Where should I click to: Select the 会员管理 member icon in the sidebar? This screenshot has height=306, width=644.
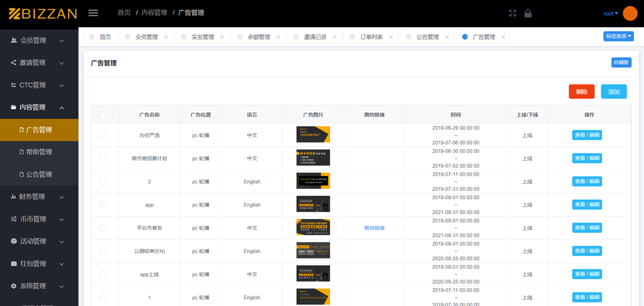click(x=12, y=40)
